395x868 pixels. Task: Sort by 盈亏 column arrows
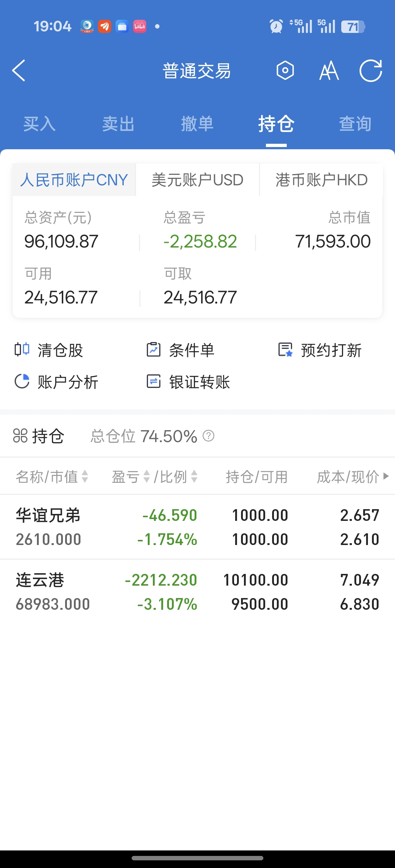[x=147, y=476]
